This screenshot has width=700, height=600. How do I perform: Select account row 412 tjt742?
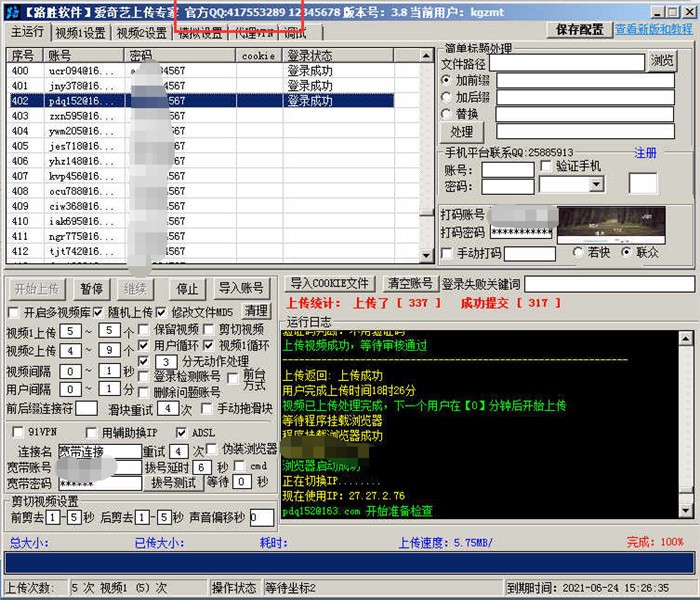point(202,251)
